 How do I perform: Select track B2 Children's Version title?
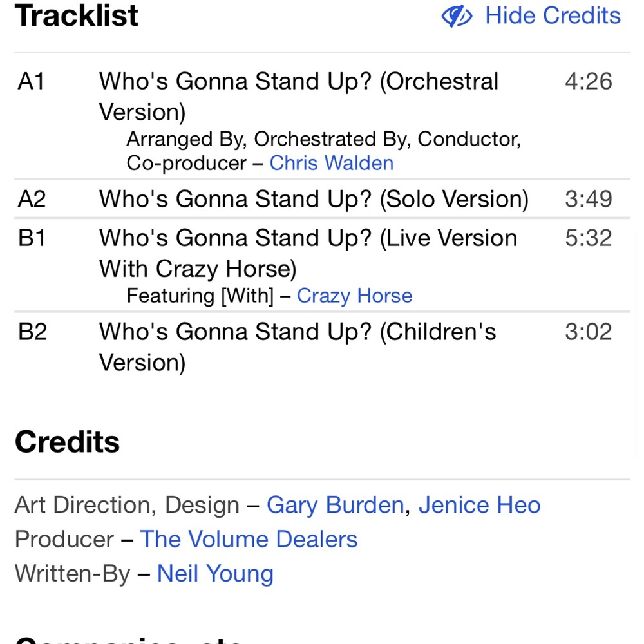(x=298, y=347)
